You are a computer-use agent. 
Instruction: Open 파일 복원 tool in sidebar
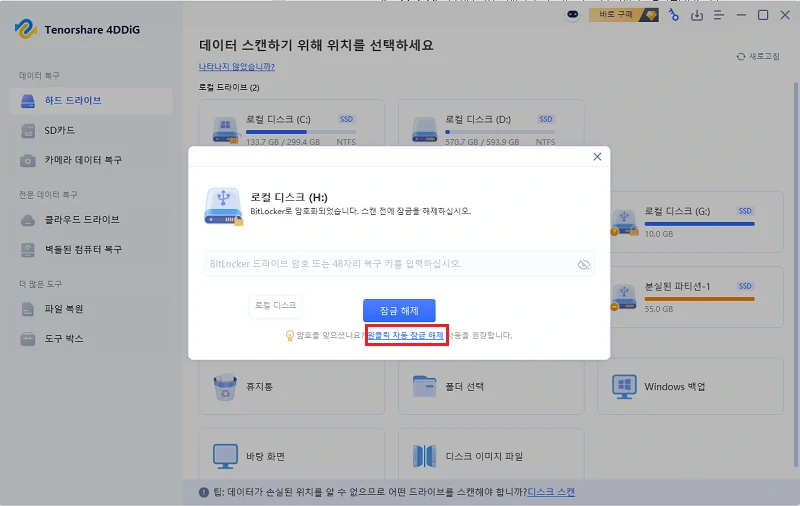90,309
